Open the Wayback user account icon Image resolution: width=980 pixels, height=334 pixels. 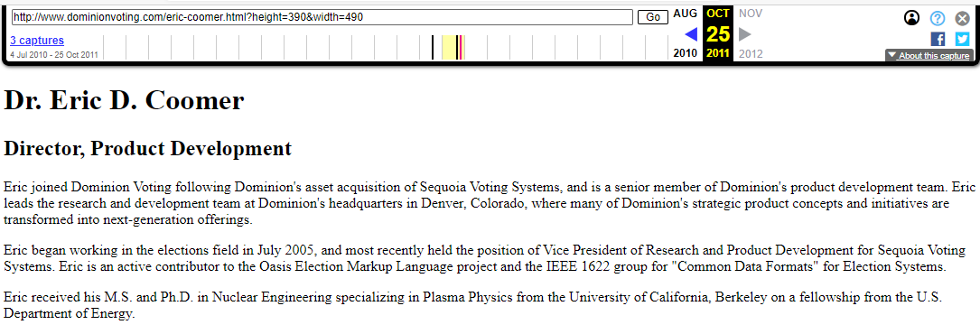(x=912, y=18)
